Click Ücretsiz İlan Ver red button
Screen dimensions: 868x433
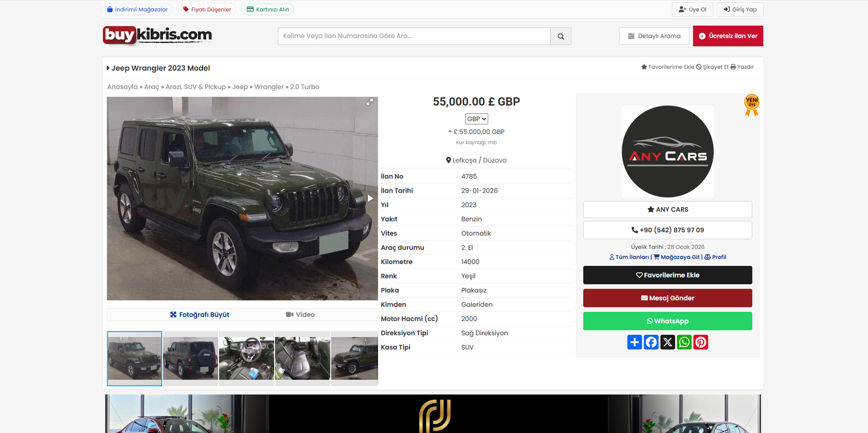pyautogui.click(x=728, y=36)
